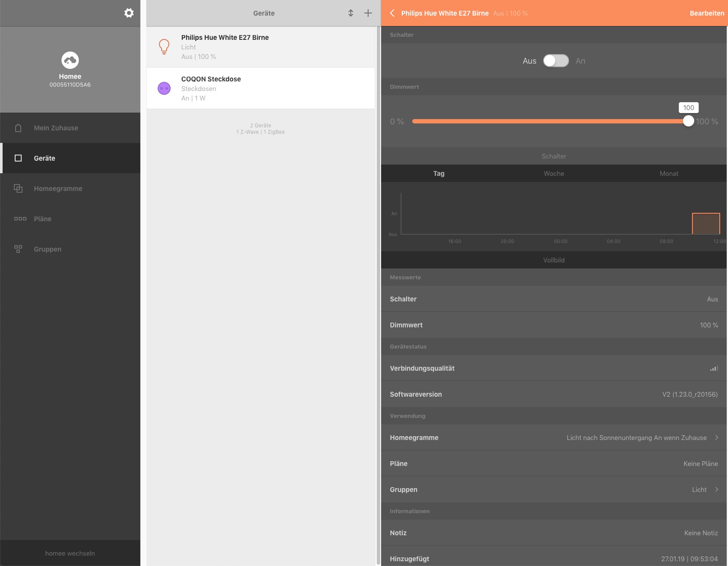This screenshot has width=728, height=566.
Task: Add a new device with plus icon
Action: 368,13
